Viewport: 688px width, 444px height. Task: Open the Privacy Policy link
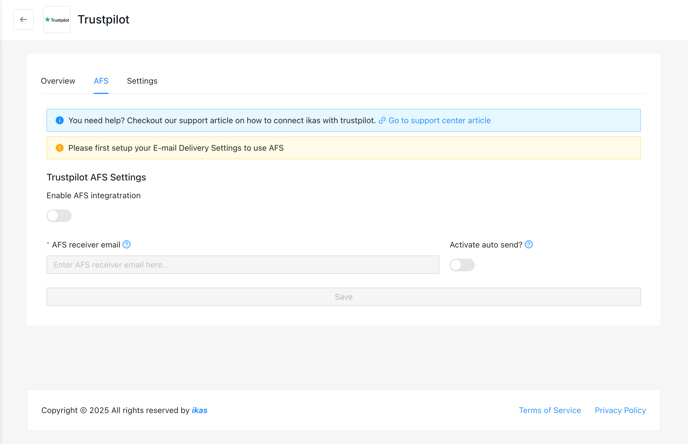pos(620,410)
